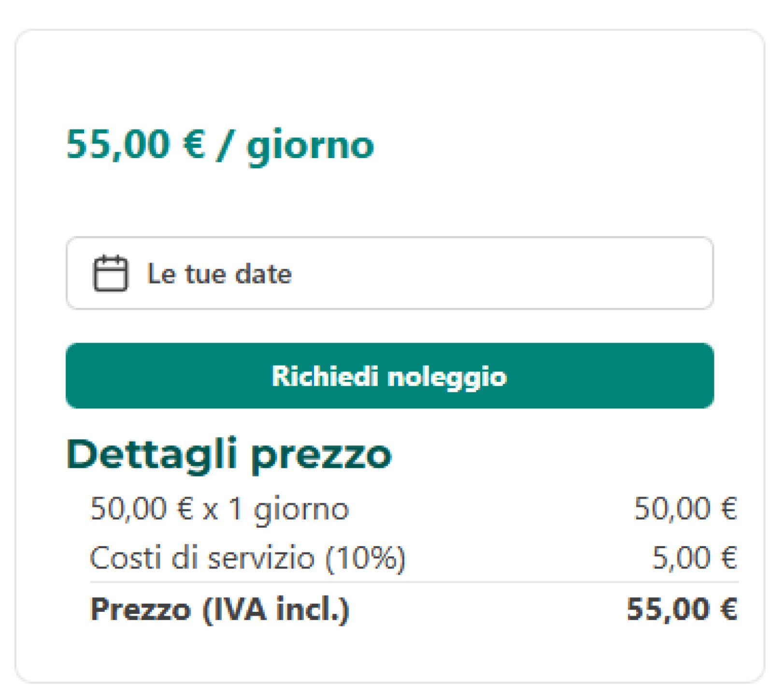The image size is (784, 696).
Task: Click the '50,00 € x 1 giorno' line item
Action: pos(220,508)
